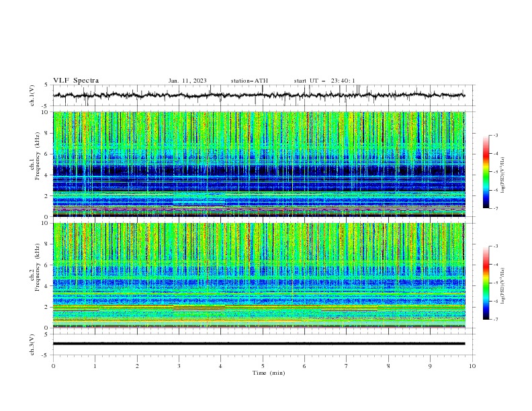Click the "ch.1(V)" waveform axis label
This screenshot has width=532, height=411.
pyautogui.click(x=32, y=95)
